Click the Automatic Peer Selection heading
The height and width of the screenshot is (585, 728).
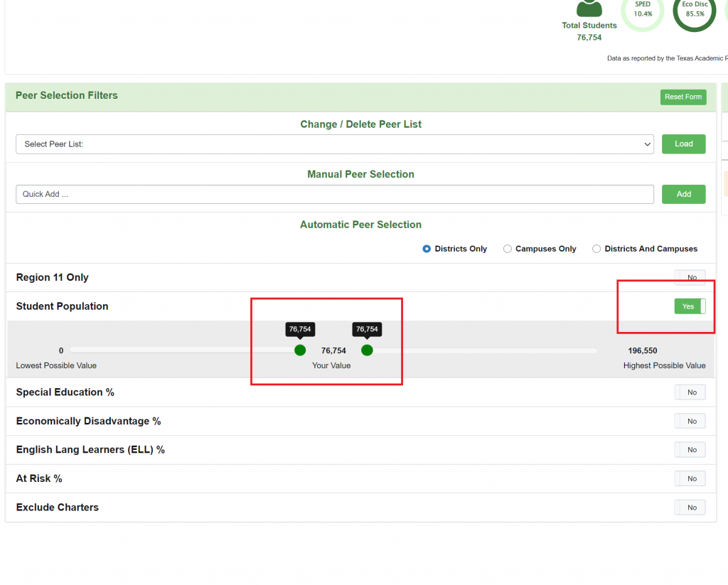(360, 225)
